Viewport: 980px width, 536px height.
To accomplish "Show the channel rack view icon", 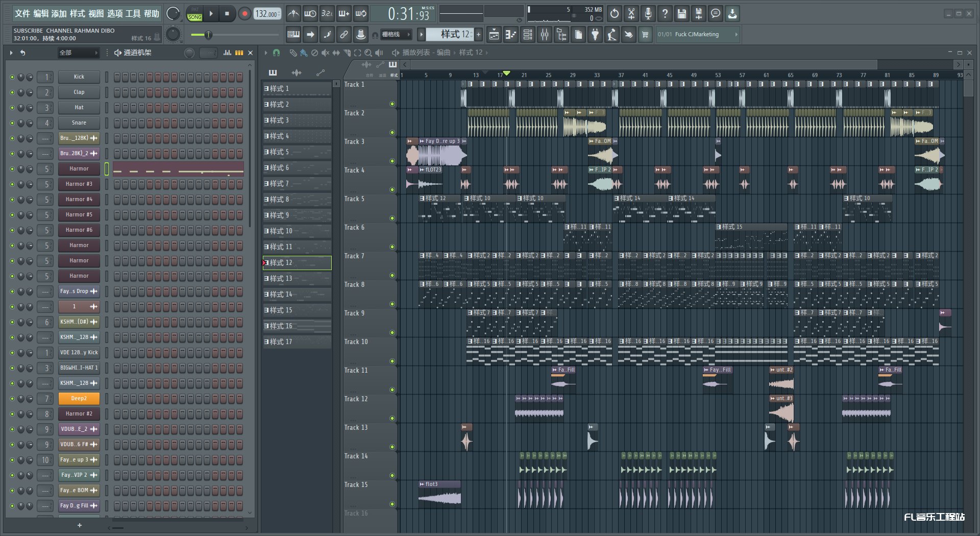I will click(x=528, y=35).
